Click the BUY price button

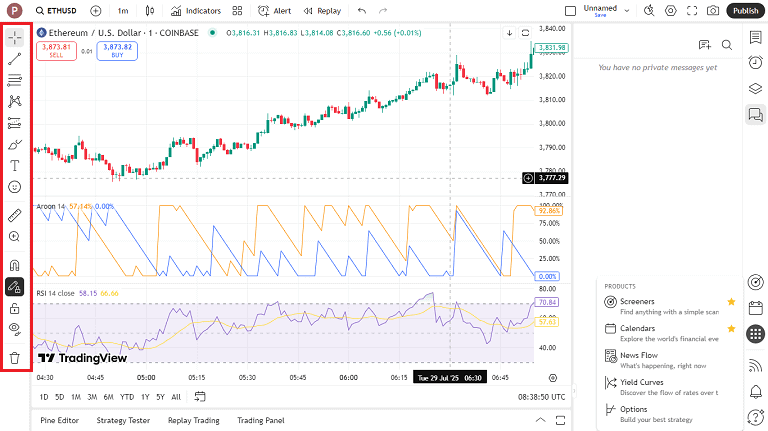pyautogui.click(x=117, y=50)
